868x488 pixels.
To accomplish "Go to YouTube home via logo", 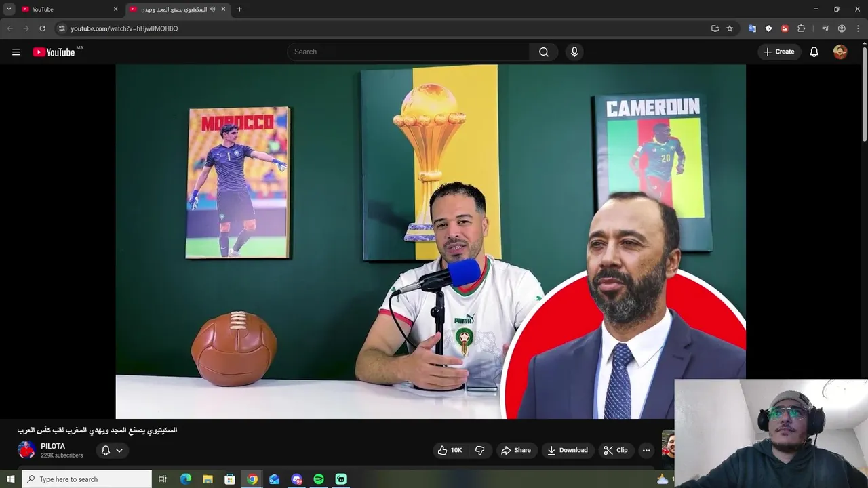I will tap(54, 52).
